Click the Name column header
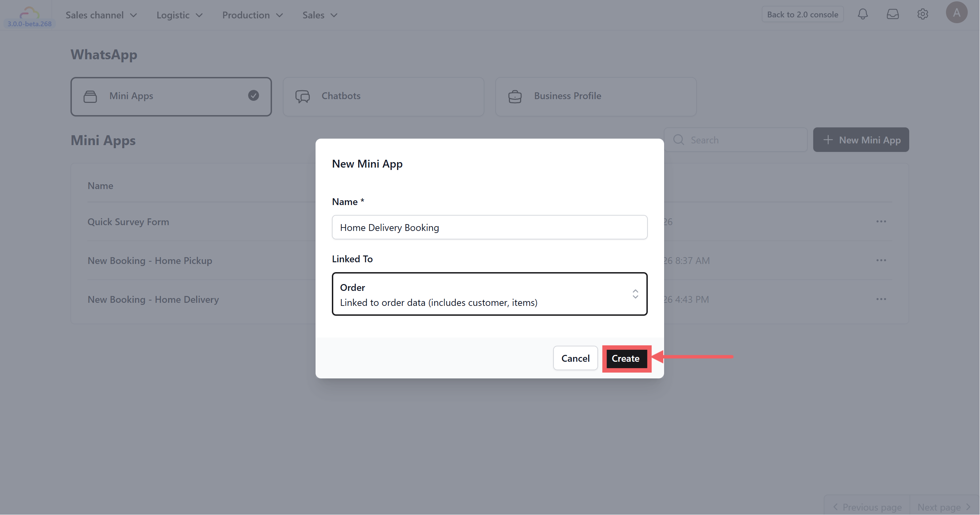This screenshot has width=980, height=515. point(100,186)
